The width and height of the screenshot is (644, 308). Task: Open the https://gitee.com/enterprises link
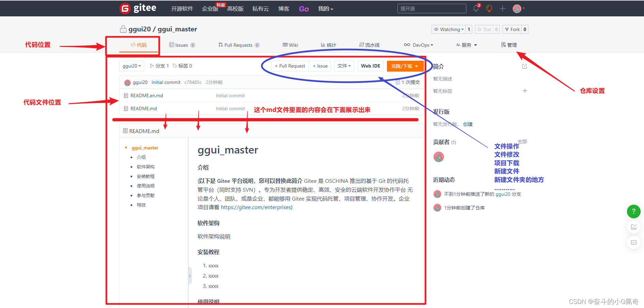point(256,207)
